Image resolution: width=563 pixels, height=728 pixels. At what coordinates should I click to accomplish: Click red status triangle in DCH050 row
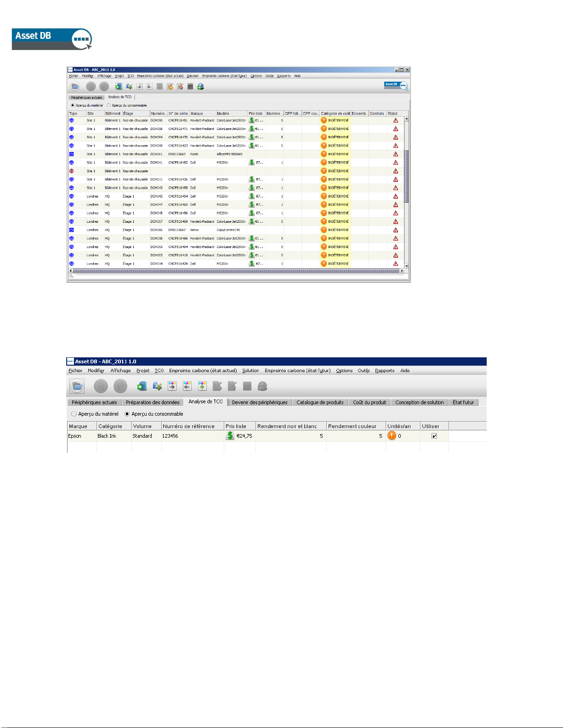(396, 120)
